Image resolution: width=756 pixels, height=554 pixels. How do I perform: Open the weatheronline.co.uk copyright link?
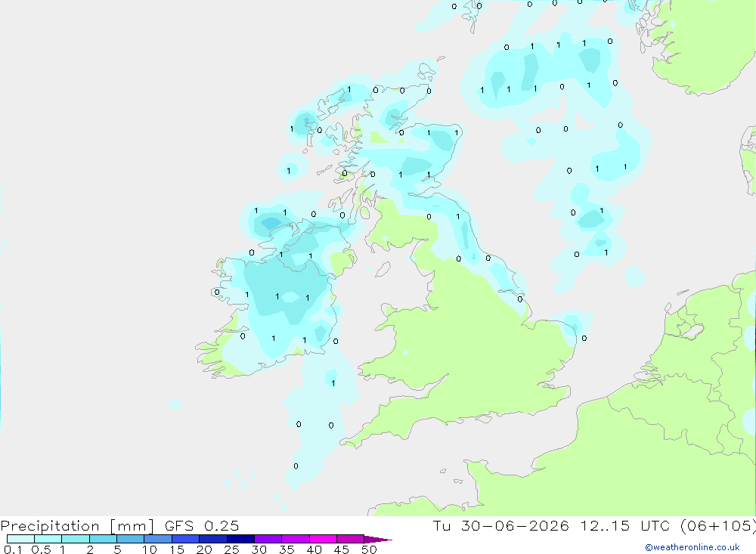click(x=692, y=547)
